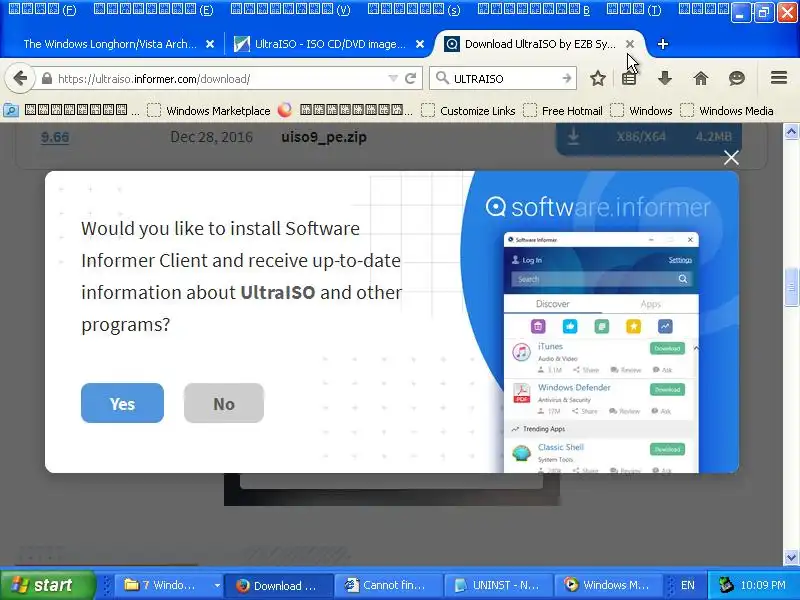Click the 9.66 version link
Screen dimensions: 800x600
[55, 137]
